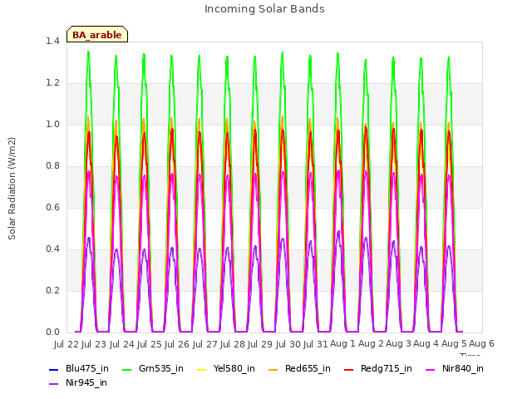Click the Jul 27 x-axis date label
532x399 pixels.
(x=205, y=344)
